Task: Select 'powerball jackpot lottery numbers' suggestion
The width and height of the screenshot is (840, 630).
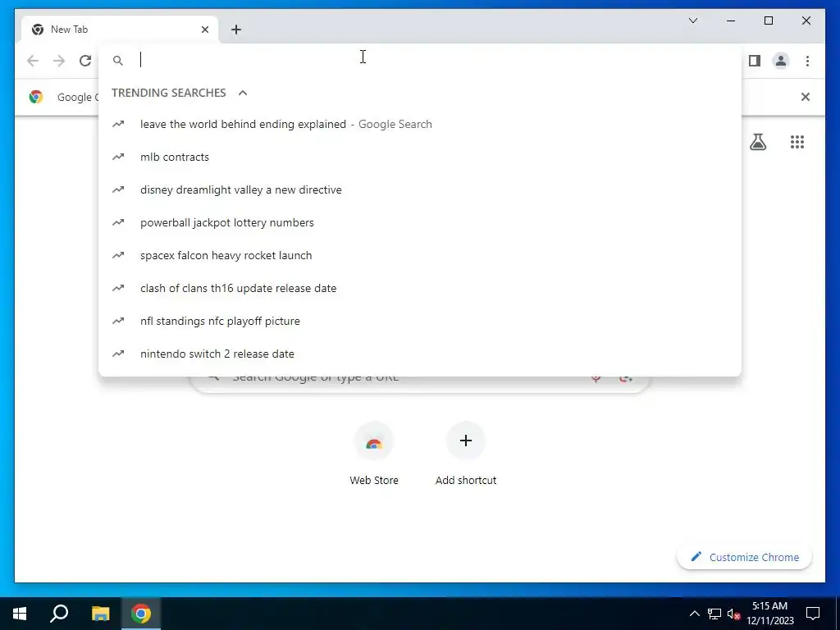Action: tap(420, 222)
